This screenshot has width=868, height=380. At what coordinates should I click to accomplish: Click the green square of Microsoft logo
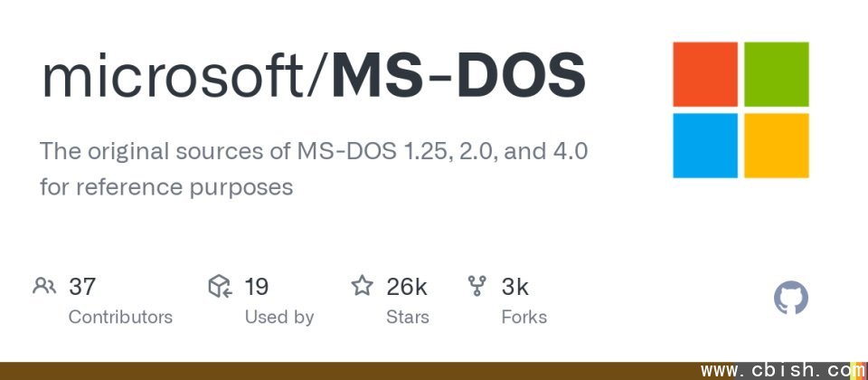(x=776, y=74)
